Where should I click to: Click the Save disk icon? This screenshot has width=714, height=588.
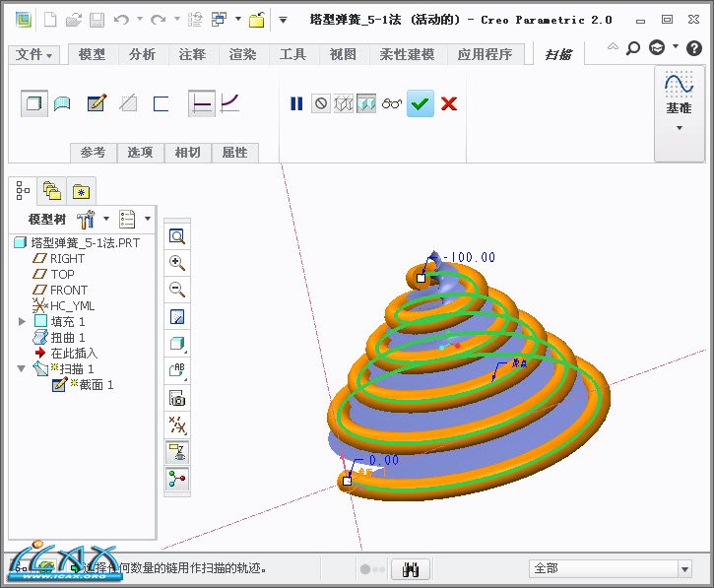tap(97, 20)
